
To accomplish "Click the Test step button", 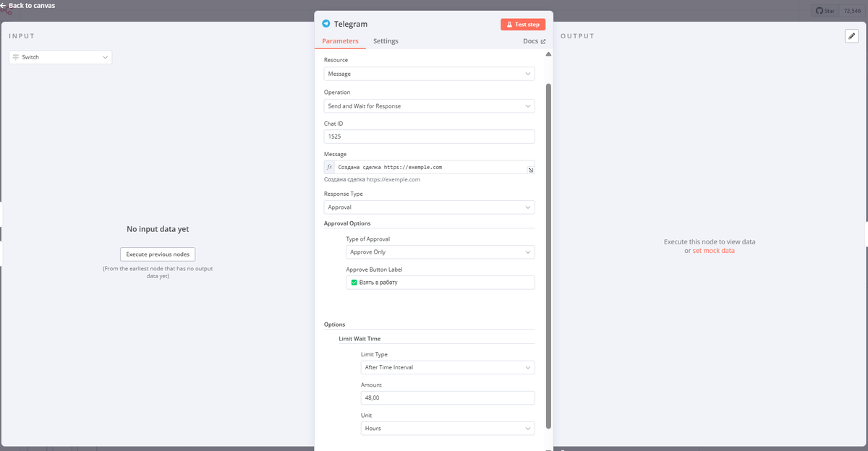I will click(523, 25).
